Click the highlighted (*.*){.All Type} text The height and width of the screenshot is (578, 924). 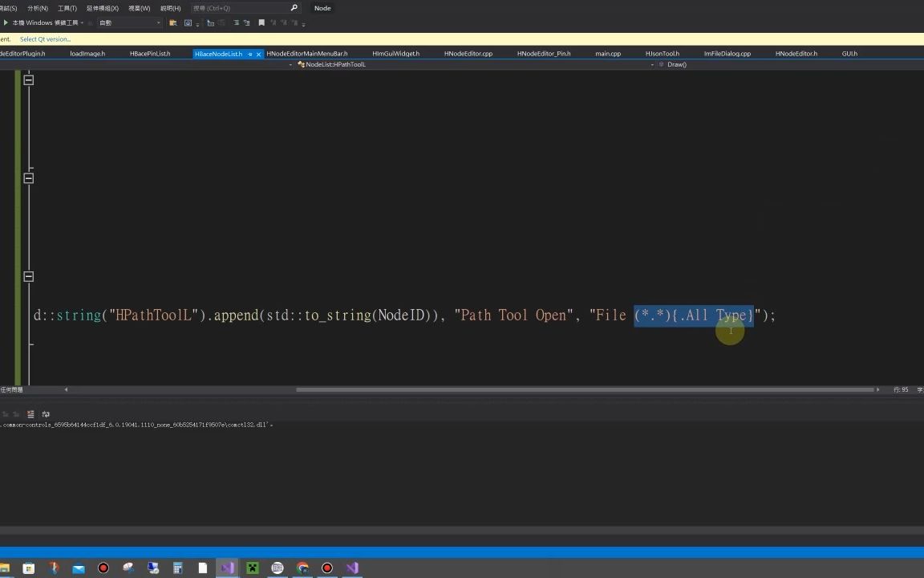point(694,315)
